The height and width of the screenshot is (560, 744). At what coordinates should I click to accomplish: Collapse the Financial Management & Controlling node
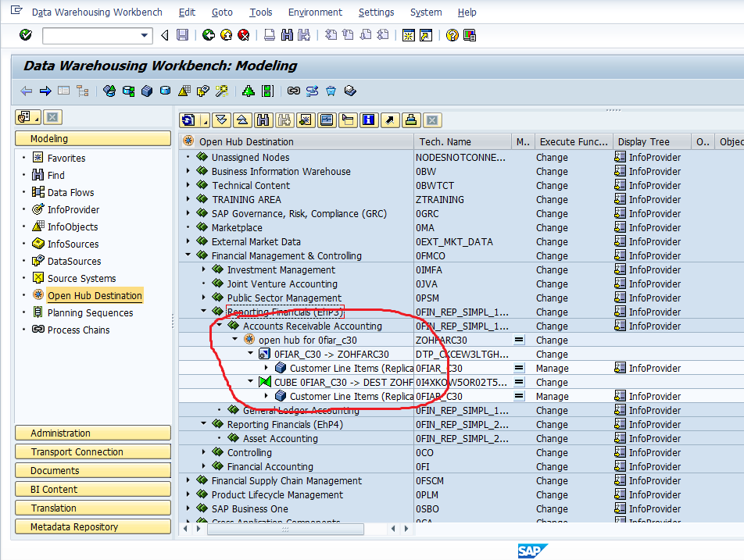click(x=188, y=255)
